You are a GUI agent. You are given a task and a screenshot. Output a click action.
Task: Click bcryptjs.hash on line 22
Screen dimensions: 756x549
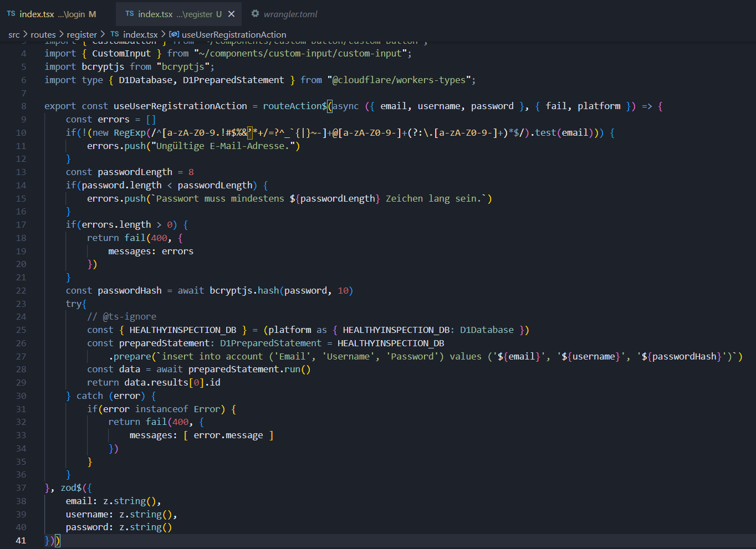click(x=244, y=290)
